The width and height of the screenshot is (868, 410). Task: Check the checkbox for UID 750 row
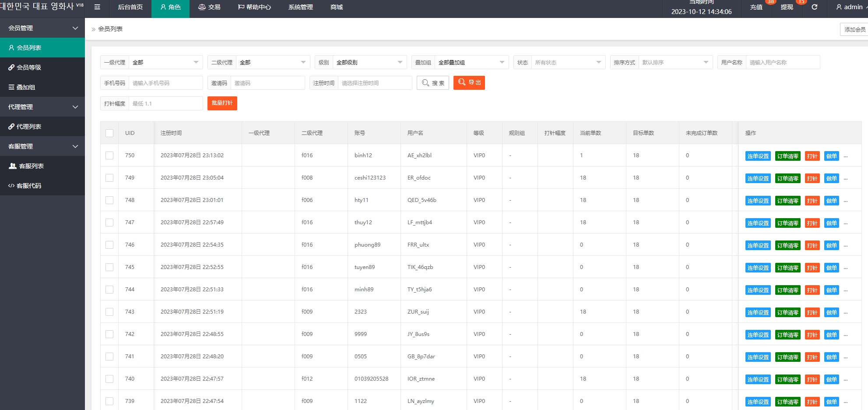tap(109, 156)
